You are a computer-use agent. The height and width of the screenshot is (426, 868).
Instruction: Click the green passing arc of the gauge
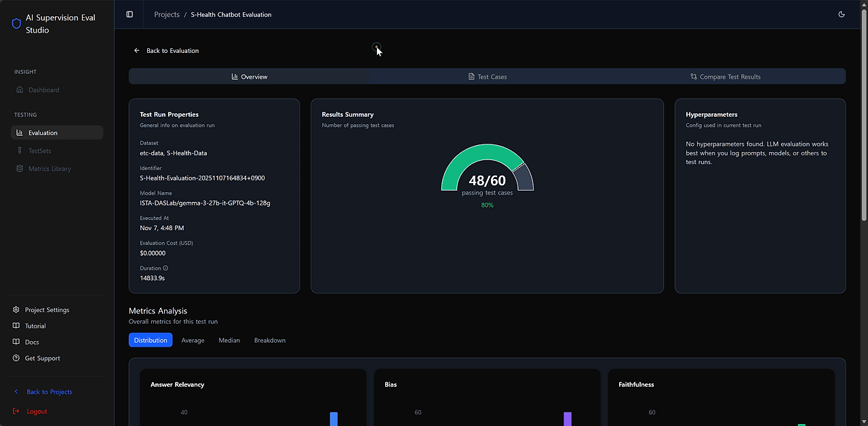[475, 152]
